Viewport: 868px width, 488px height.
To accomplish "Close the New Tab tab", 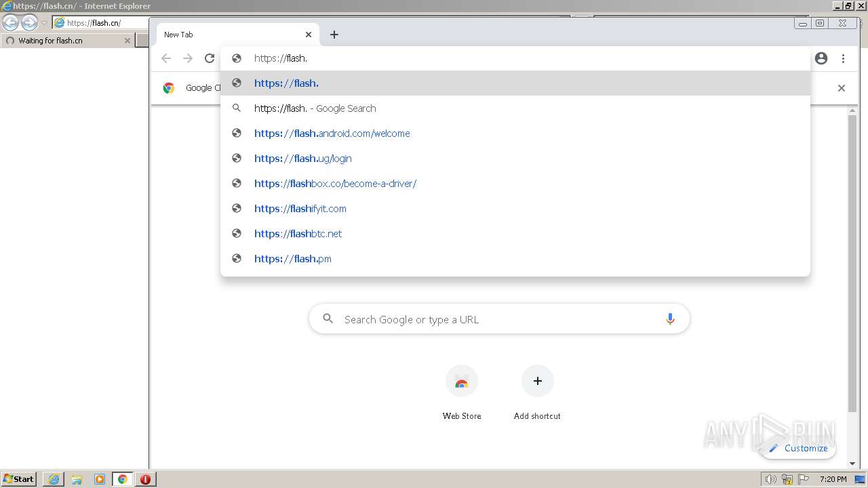I will pyautogui.click(x=309, y=35).
